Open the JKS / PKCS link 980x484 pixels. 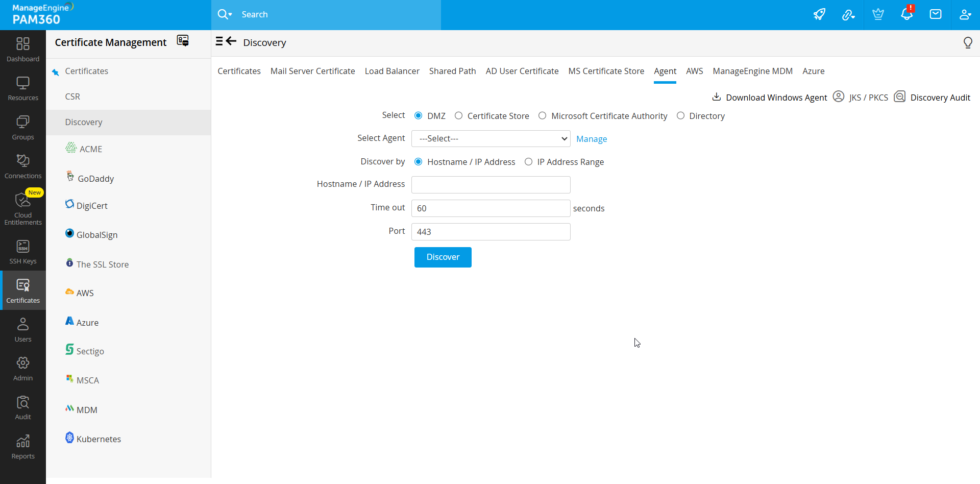pyautogui.click(x=869, y=98)
